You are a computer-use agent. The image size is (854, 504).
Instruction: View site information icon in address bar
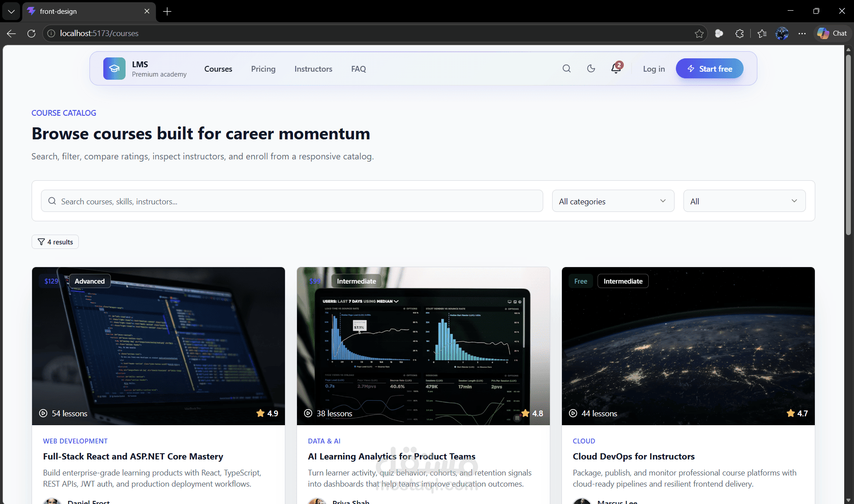(51, 33)
